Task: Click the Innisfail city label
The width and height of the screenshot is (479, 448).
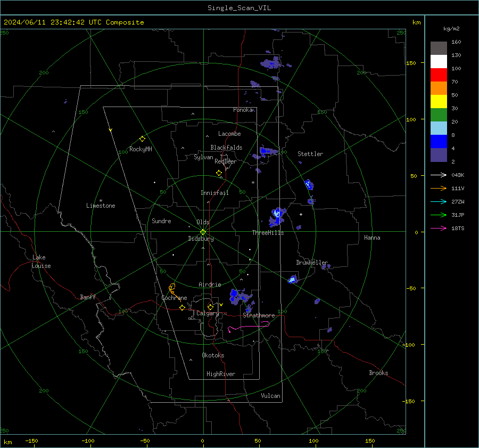Action: 214,193
